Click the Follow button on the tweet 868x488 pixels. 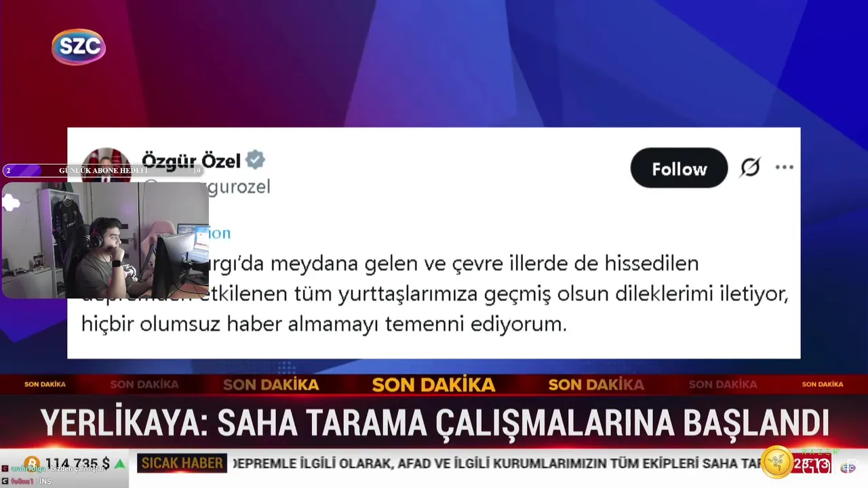tap(679, 168)
